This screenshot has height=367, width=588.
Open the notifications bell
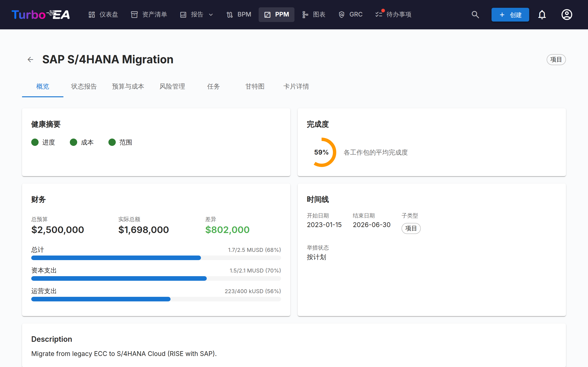coord(542,14)
